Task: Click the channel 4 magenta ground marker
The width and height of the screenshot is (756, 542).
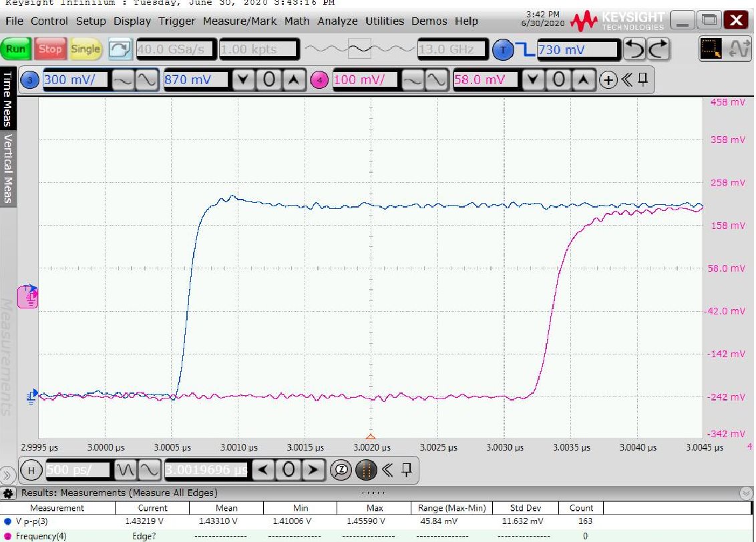Action: tap(28, 296)
